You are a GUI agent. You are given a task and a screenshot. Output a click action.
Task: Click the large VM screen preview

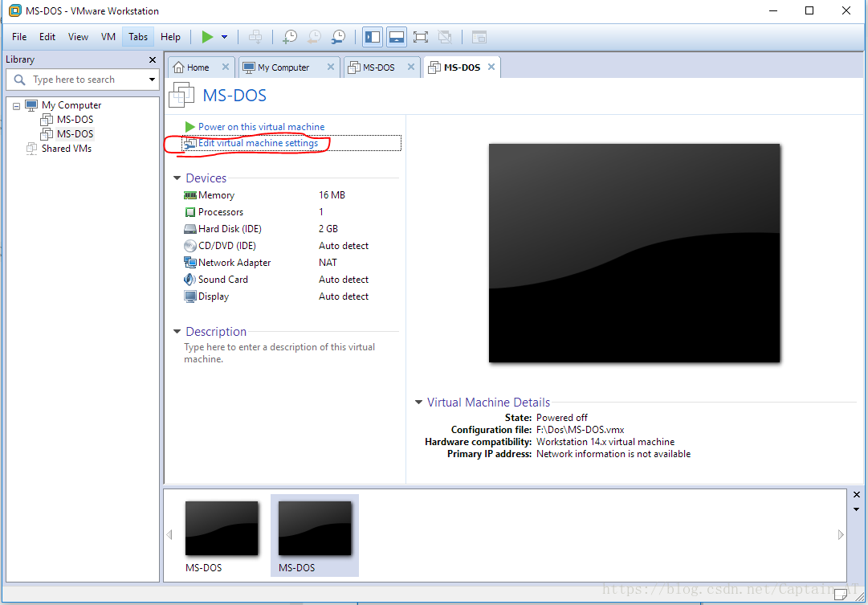click(x=634, y=253)
